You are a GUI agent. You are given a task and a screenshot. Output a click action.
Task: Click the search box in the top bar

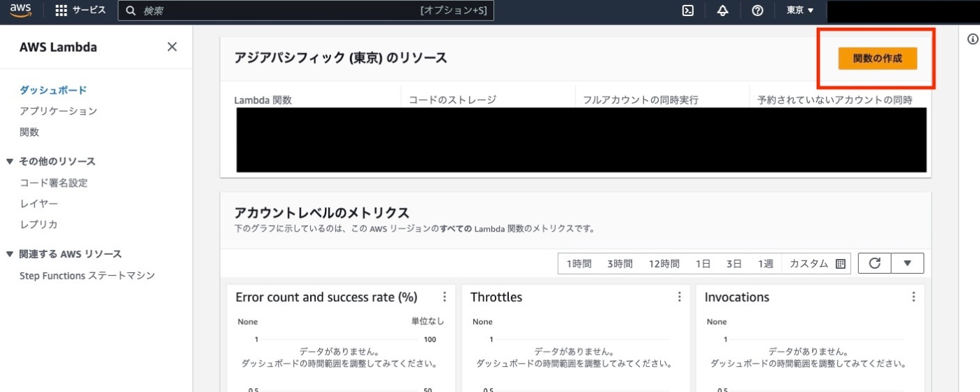pyautogui.click(x=306, y=10)
